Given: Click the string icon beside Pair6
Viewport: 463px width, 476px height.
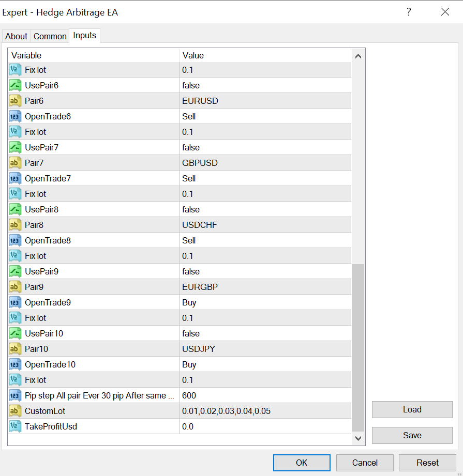Looking at the screenshot, I should tap(15, 101).
